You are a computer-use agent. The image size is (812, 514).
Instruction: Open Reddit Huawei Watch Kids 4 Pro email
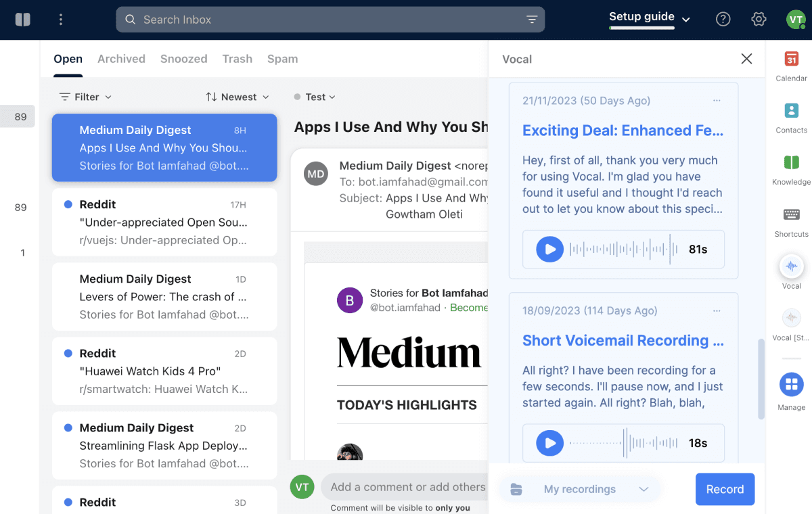tap(164, 371)
